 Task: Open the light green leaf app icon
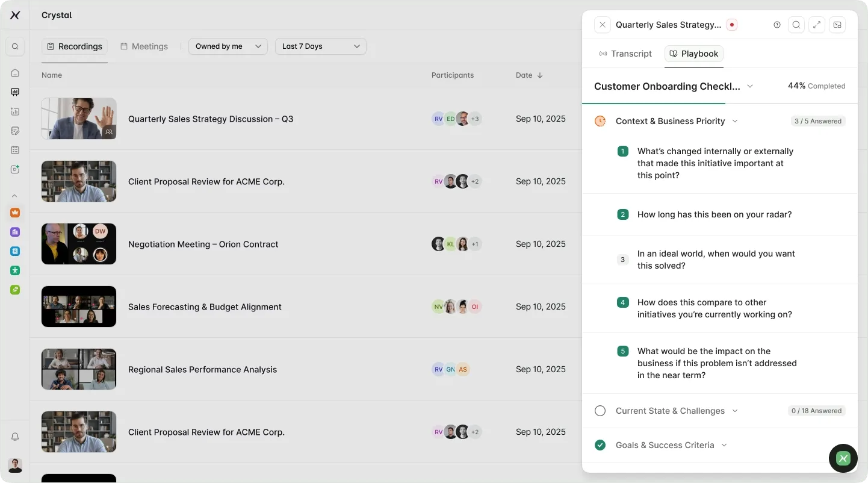[15, 290]
